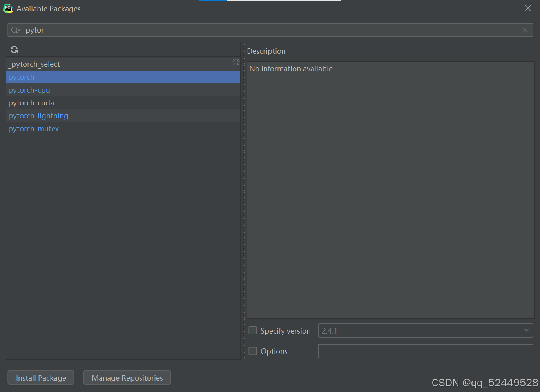Click the Options text input field

425,351
